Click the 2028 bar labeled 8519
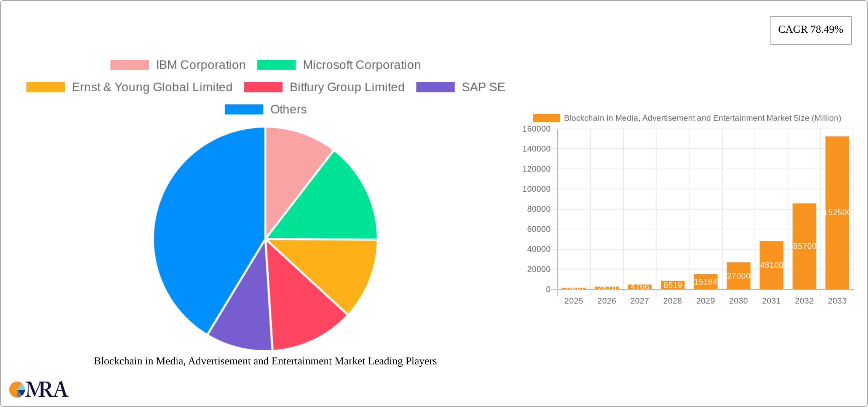The height and width of the screenshot is (407, 868). coord(673,285)
